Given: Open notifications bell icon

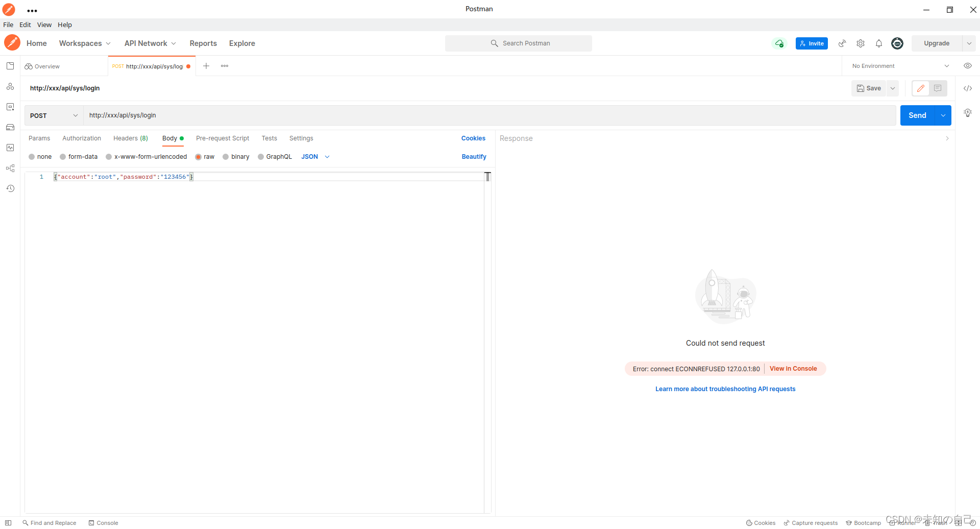Looking at the screenshot, I should [879, 43].
